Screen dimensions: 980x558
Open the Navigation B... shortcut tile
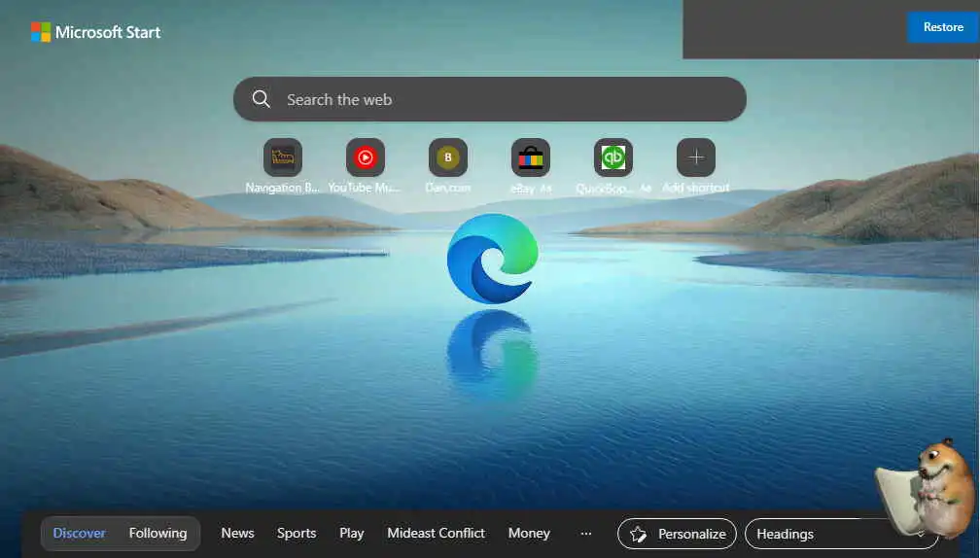[x=283, y=157]
